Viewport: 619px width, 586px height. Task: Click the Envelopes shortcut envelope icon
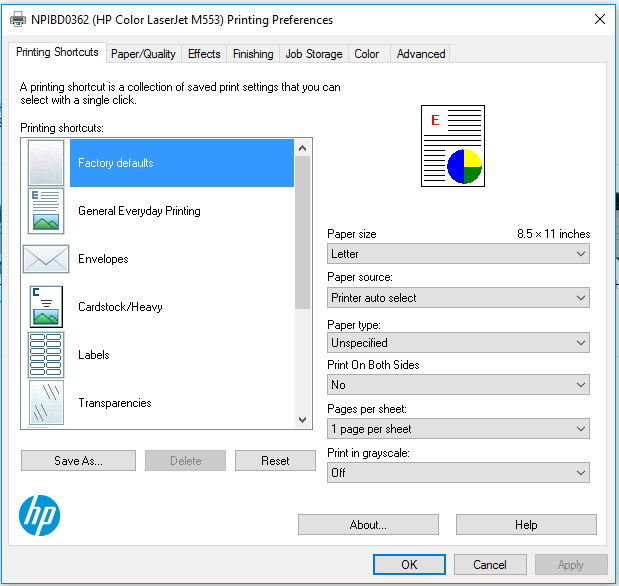pos(46,259)
